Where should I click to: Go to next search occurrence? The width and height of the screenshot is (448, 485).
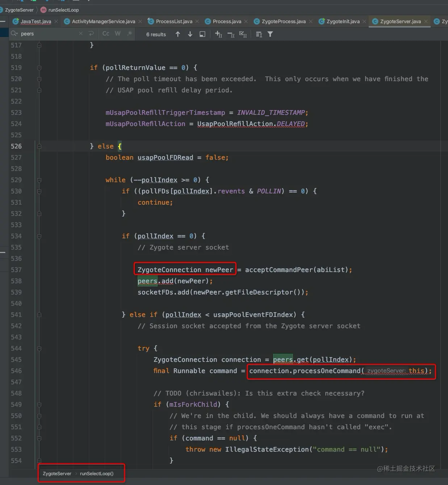190,34
